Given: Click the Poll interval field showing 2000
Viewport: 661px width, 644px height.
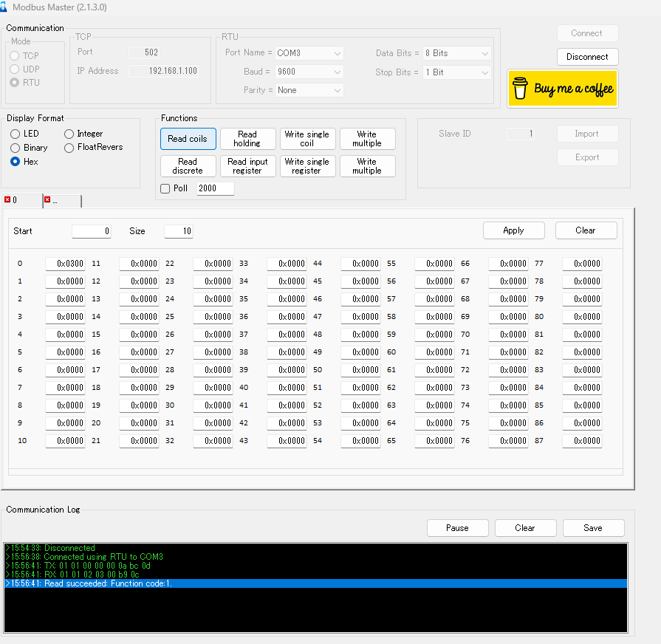Looking at the screenshot, I should [x=215, y=188].
